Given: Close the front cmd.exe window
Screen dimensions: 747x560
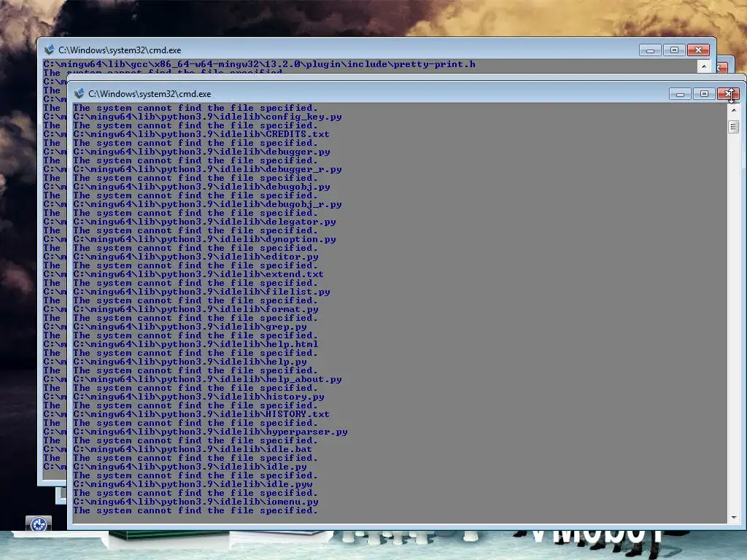Looking at the screenshot, I should coord(729,94).
